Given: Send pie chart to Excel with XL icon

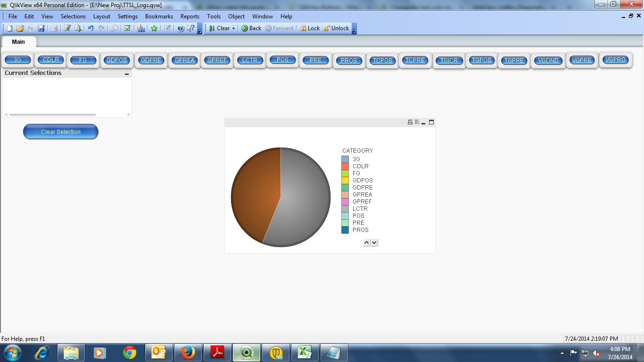Looking at the screenshot, I should tap(417, 122).
